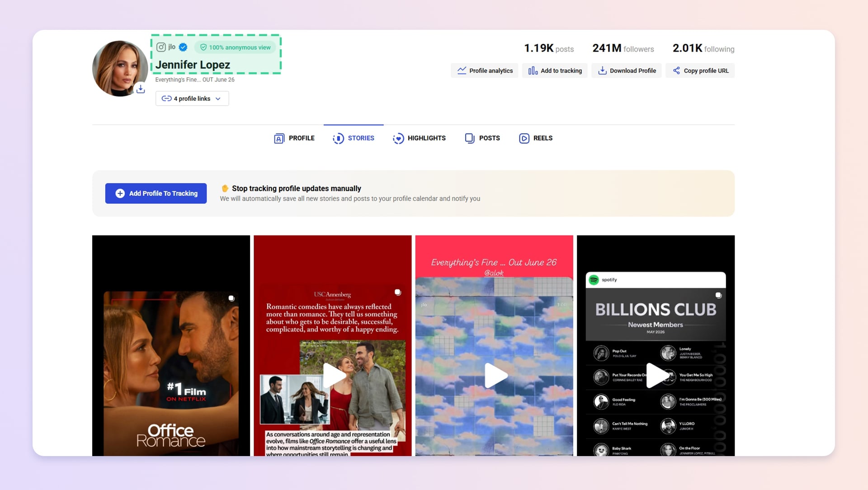Open the Office Romance story thumbnail

[171, 345]
